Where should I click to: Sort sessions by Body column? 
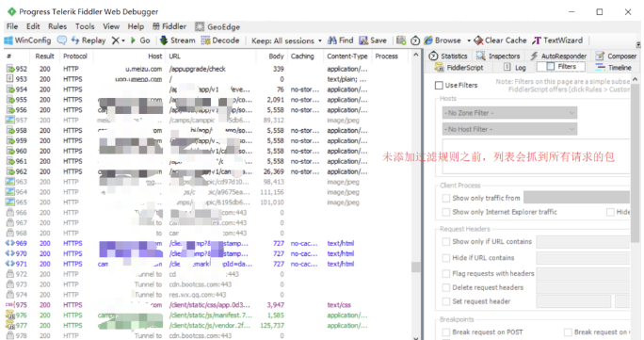click(271, 57)
